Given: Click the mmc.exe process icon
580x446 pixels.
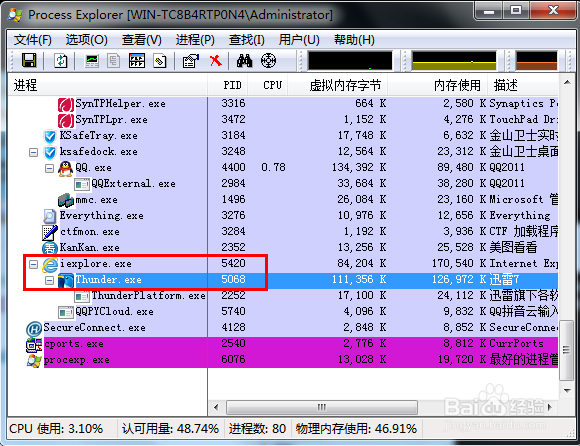Looking at the screenshot, I should (x=66, y=200).
